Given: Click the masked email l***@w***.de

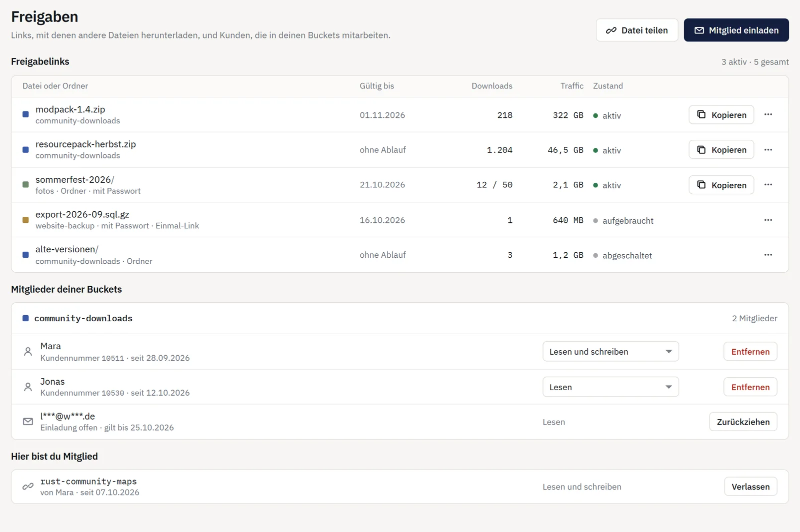Looking at the screenshot, I should coord(67,416).
